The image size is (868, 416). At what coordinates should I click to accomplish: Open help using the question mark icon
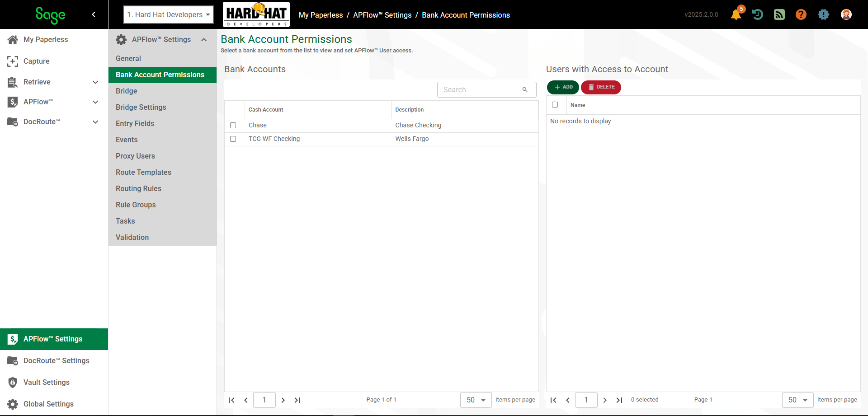(x=801, y=14)
